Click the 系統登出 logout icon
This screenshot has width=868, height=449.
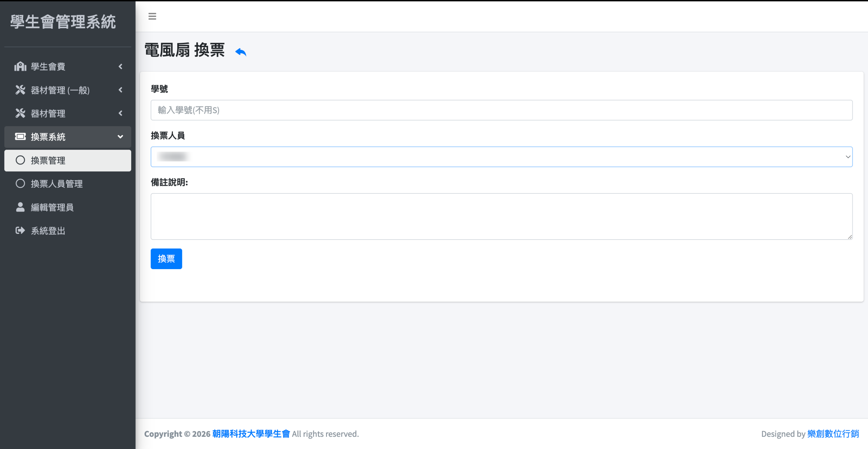tap(20, 231)
